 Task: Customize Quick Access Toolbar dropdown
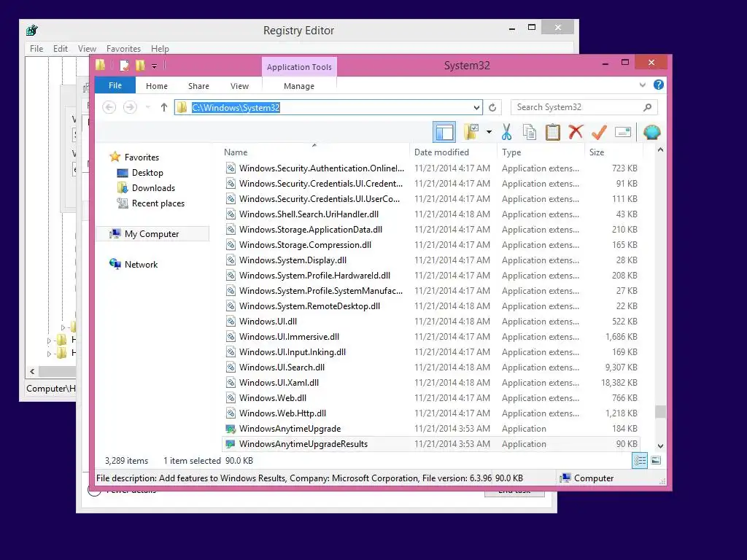click(x=155, y=66)
